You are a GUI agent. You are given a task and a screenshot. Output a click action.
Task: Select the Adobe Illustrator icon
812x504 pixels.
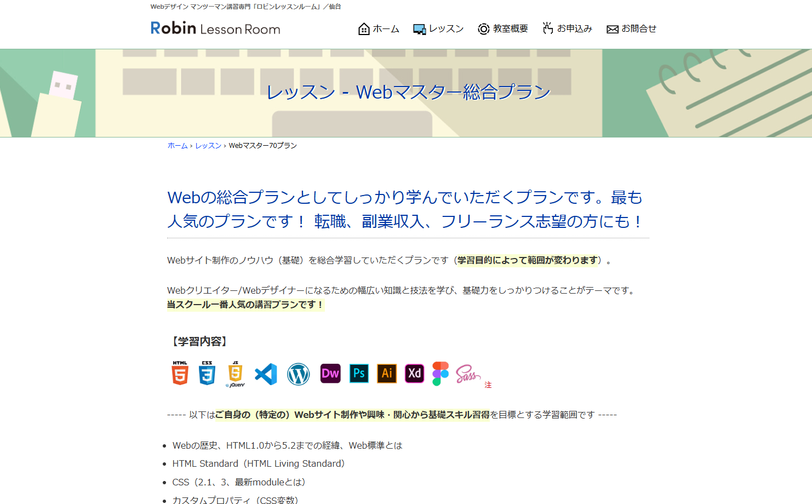click(387, 374)
